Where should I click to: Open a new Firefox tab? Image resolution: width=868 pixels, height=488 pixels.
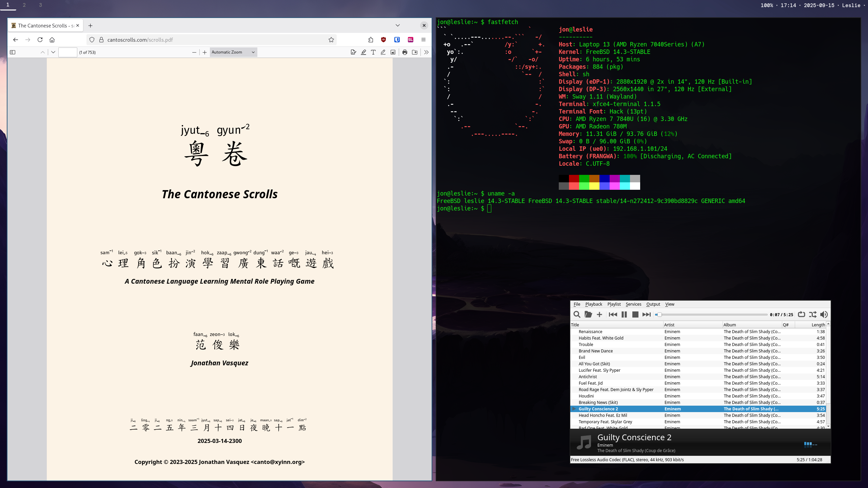[90, 25]
